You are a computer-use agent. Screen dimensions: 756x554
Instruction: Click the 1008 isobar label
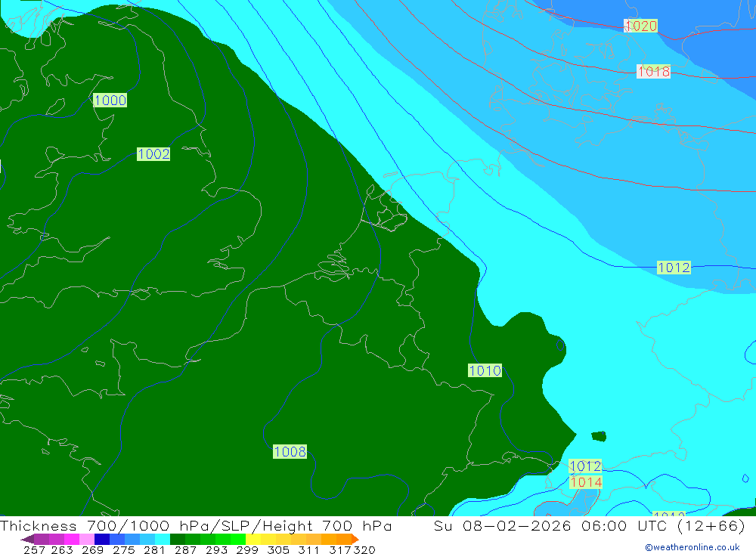point(290,451)
